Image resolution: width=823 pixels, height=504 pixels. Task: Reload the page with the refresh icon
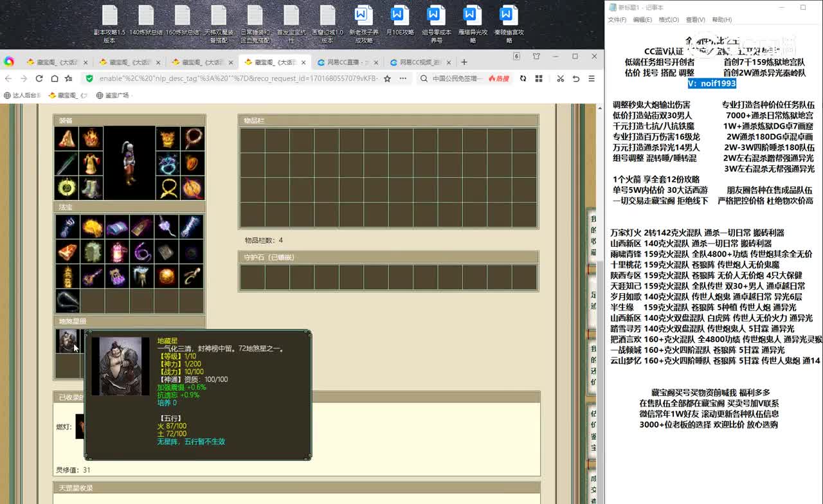coord(39,78)
